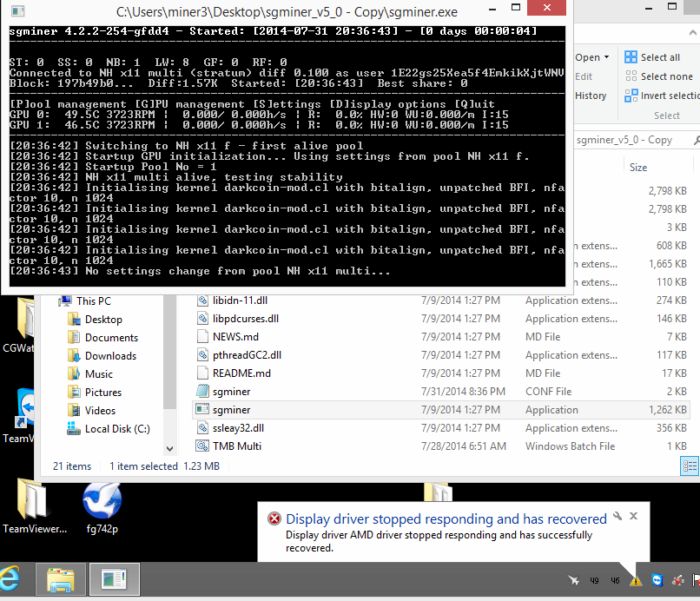Screen dimensions: 700x601
Task: Open Downloads in the navigation pane
Action: [x=110, y=356]
